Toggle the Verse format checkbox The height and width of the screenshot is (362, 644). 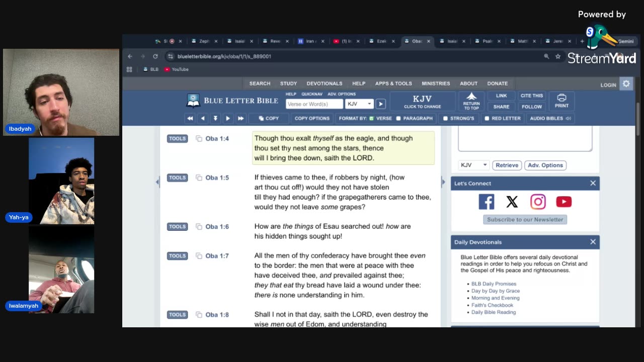click(372, 119)
